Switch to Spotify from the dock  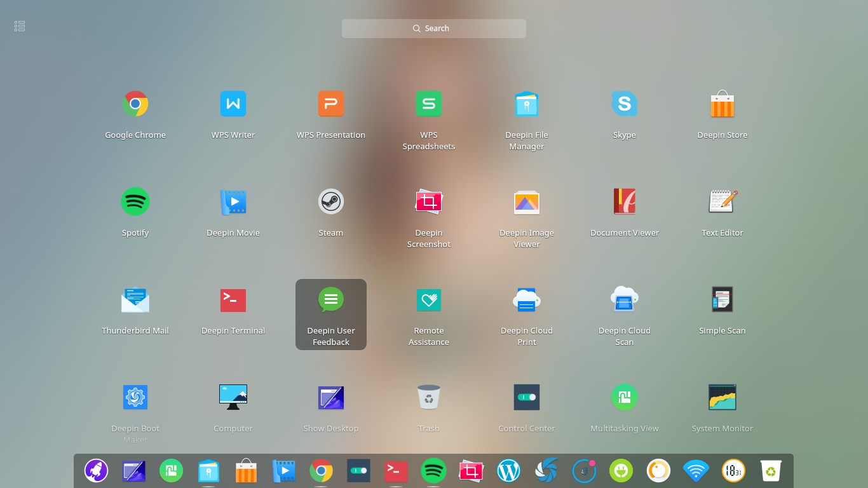tap(434, 471)
